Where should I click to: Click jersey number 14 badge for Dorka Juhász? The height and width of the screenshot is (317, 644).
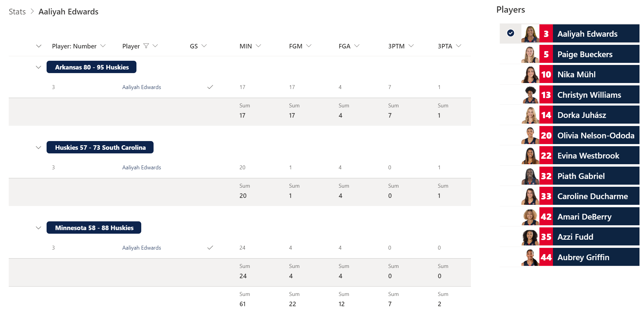(x=546, y=115)
